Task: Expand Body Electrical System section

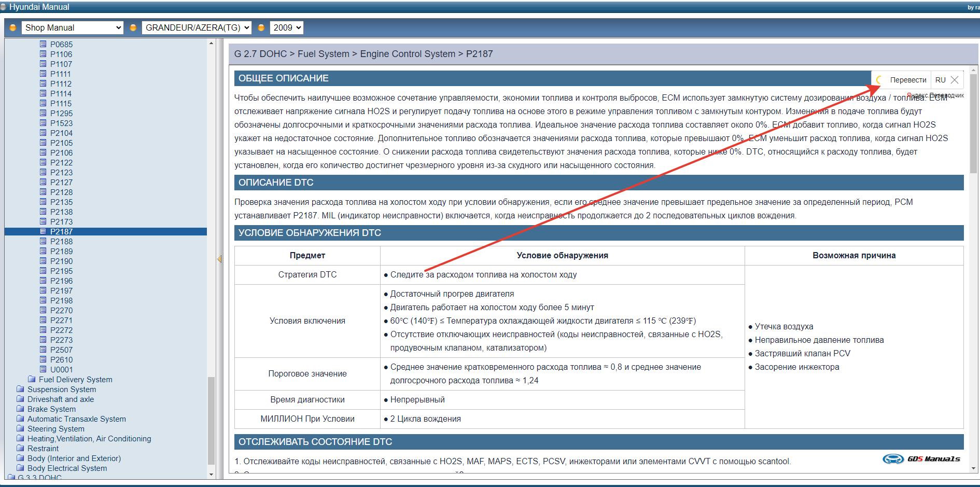Action: (x=67, y=468)
